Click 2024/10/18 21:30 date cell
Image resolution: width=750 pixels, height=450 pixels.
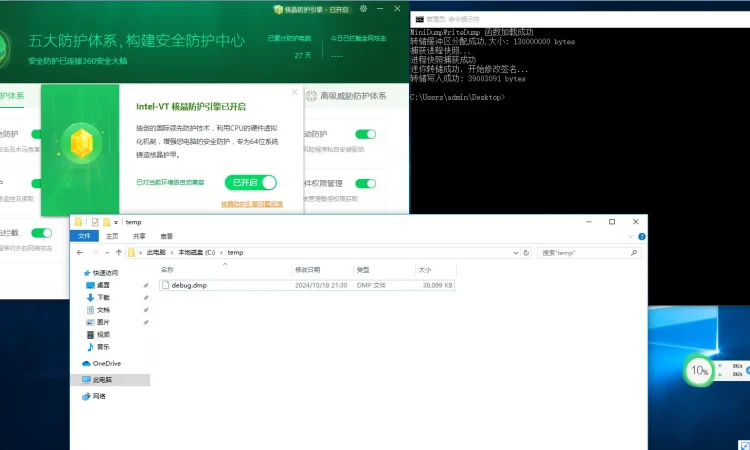point(321,285)
